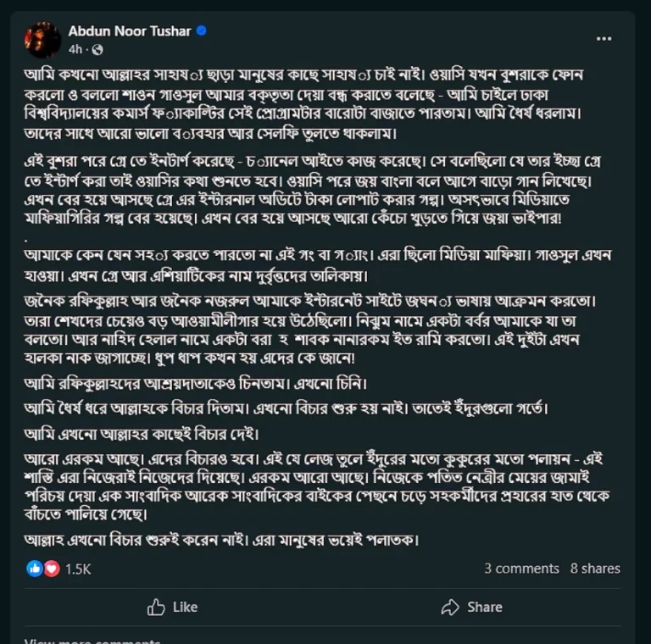Open Abdun Noor Tushar's profile picture

42,40
